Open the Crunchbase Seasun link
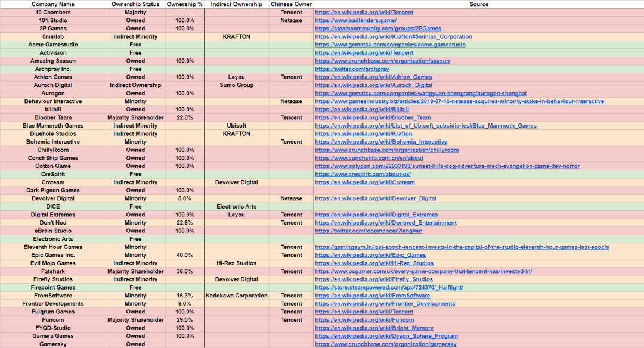Screen dimensions: 644x348 click(382, 61)
